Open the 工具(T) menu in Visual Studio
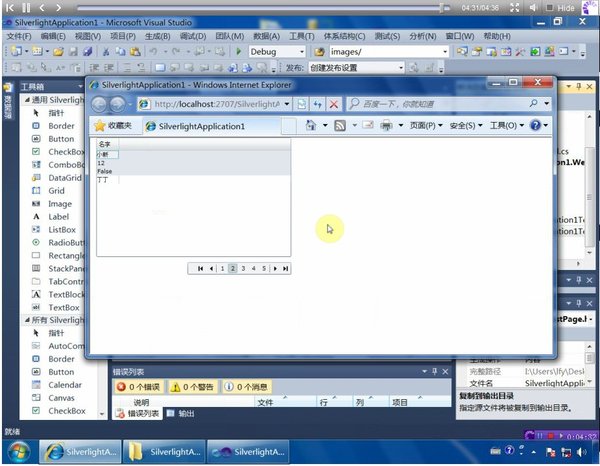The image size is (600, 466). pos(302,36)
